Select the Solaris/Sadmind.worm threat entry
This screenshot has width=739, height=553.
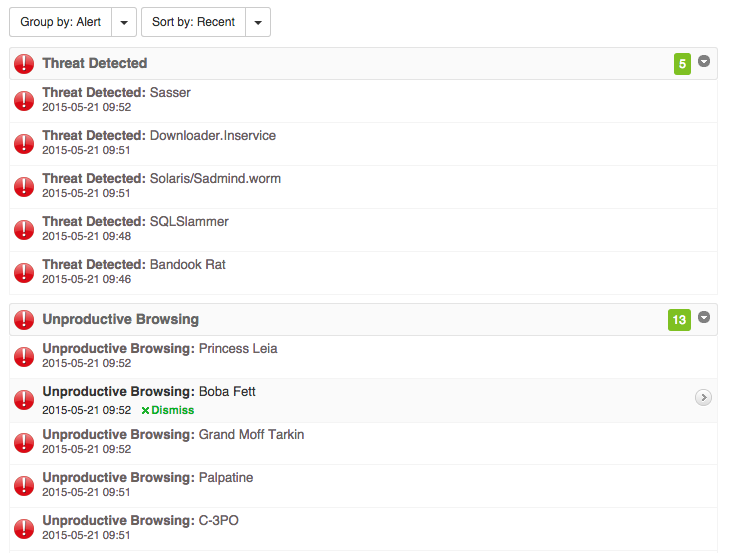pyautogui.click(x=215, y=179)
